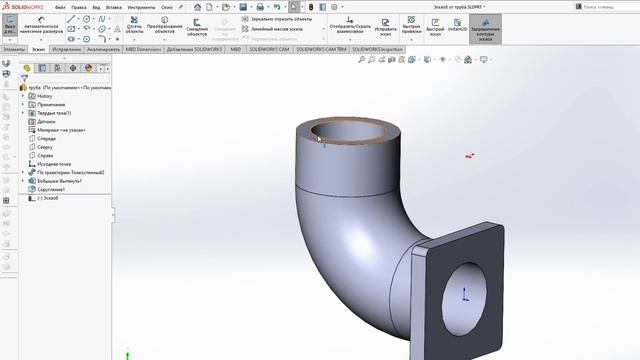The height and width of the screenshot is (360, 640).
Task: Open the Файл menu
Action: [x=60, y=7]
